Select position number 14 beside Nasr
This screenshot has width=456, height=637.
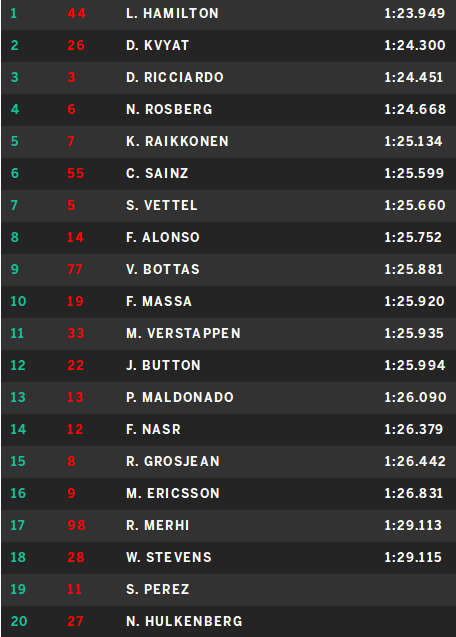[x=18, y=429]
